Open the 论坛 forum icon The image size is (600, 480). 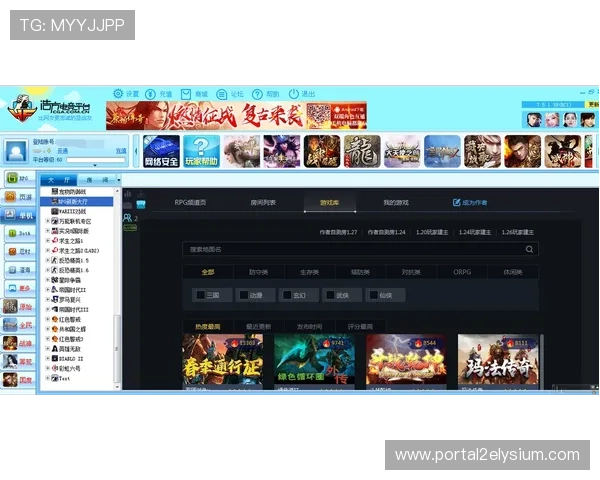(222, 93)
